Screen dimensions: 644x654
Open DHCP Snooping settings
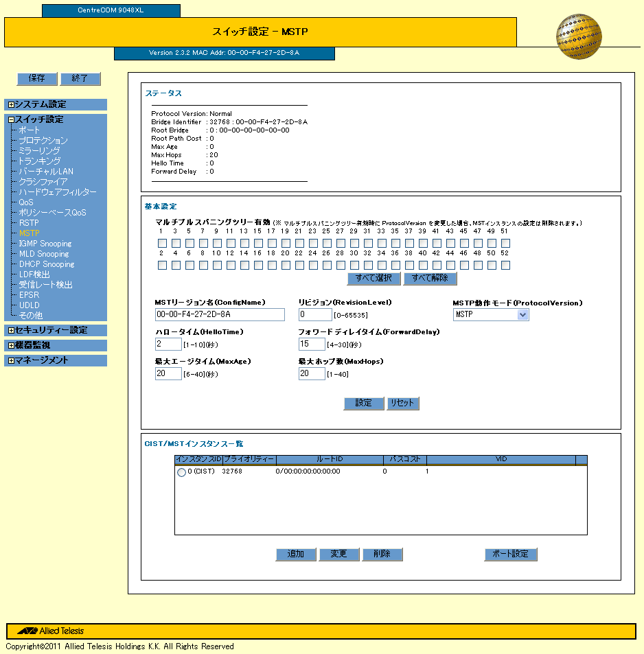[x=47, y=264]
